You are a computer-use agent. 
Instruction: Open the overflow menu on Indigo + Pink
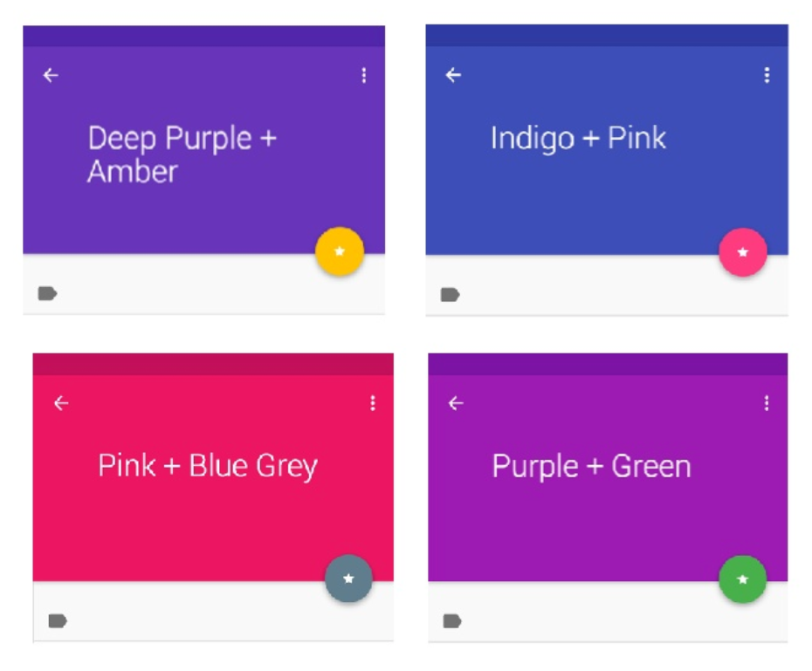[767, 75]
